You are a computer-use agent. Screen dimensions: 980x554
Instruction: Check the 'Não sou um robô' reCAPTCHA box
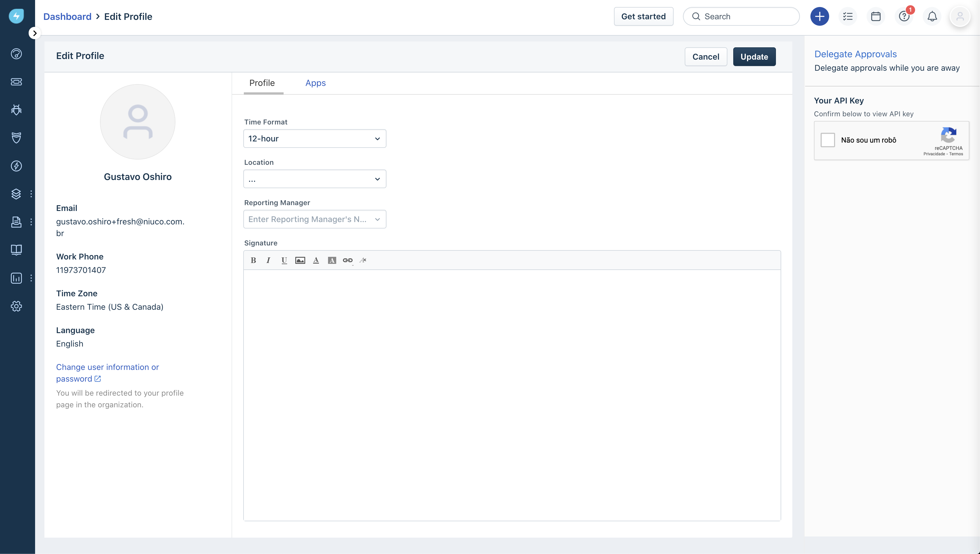click(828, 140)
